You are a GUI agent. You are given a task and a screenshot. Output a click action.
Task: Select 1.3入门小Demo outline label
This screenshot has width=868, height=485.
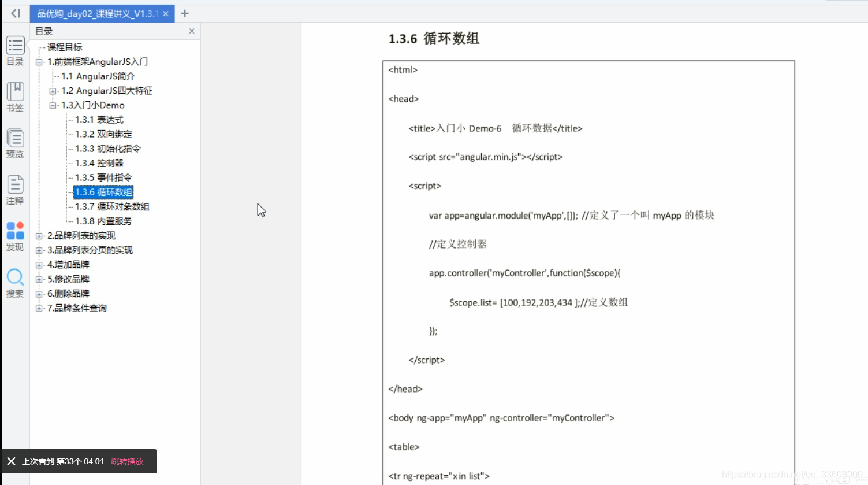click(93, 105)
